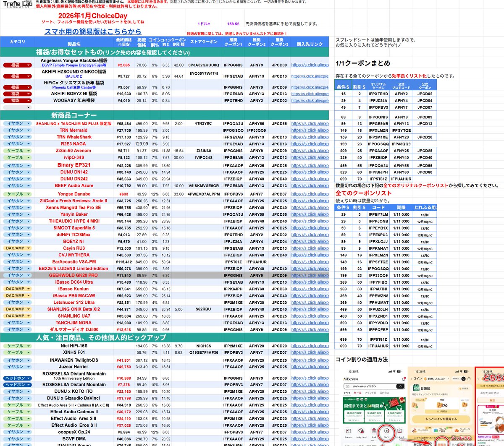Select store coupon 4TN2Y8C cell

tap(204, 123)
